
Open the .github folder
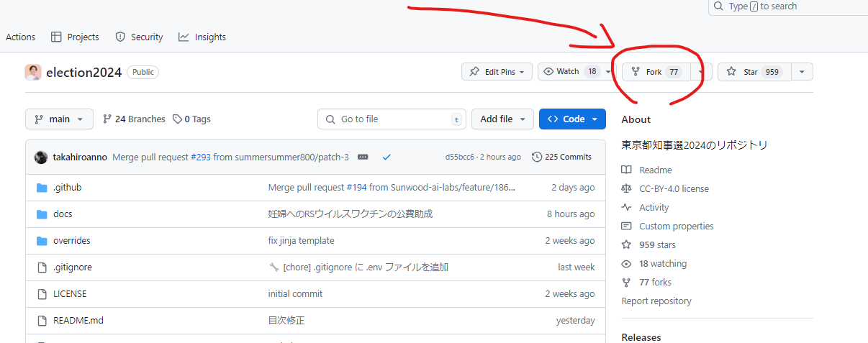(67, 187)
